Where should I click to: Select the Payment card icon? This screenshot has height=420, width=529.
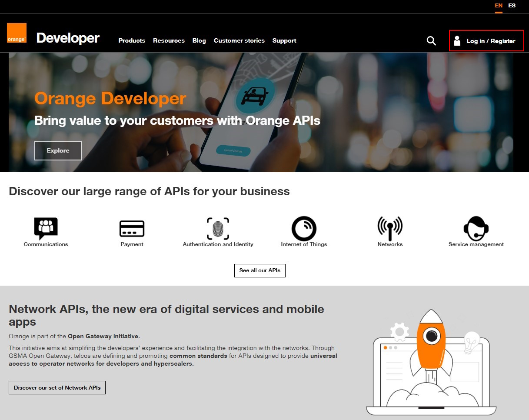[x=132, y=229]
